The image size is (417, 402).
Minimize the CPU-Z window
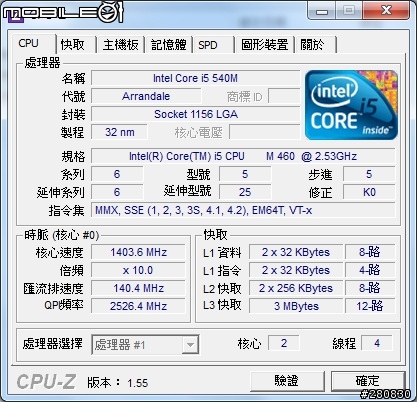coord(321,11)
